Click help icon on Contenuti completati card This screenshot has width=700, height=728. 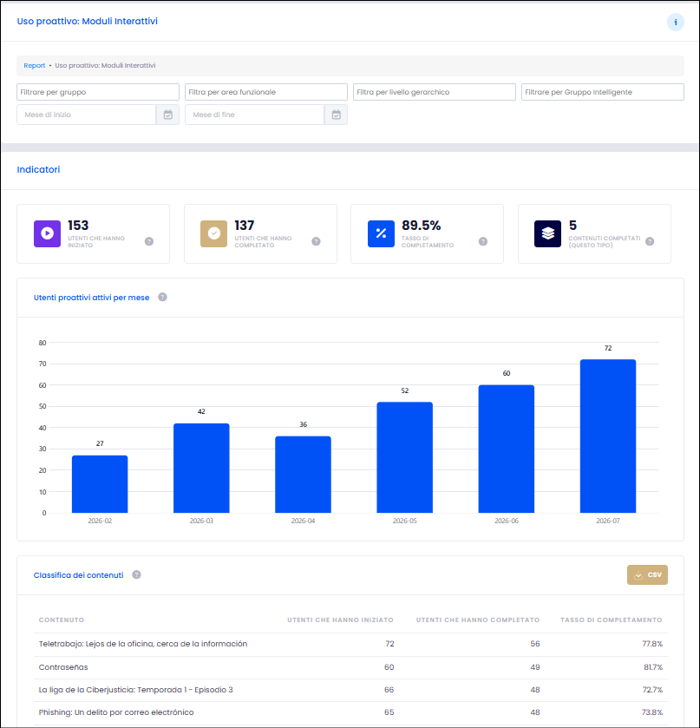pyautogui.click(x=650, y=241)
